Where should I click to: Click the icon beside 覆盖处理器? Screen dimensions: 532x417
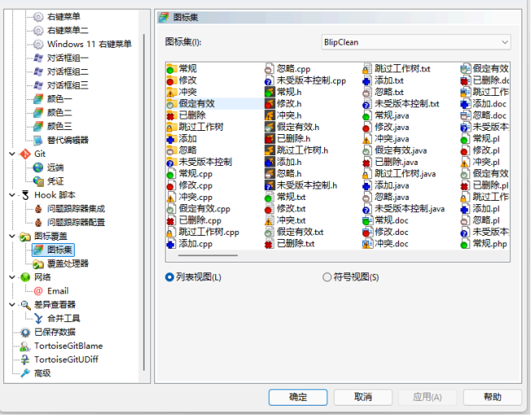pos(38,264)
